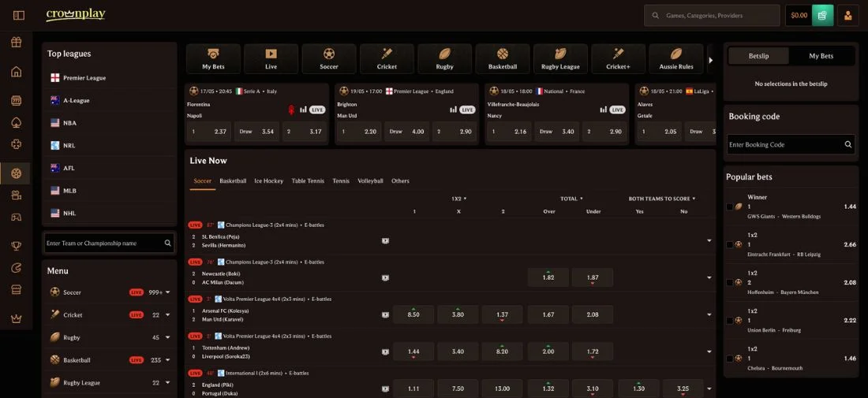Open Both Teams To Score dropdown
Viewport: 868px width, 398px height.
pyautogui.click(x=661, y=199)
